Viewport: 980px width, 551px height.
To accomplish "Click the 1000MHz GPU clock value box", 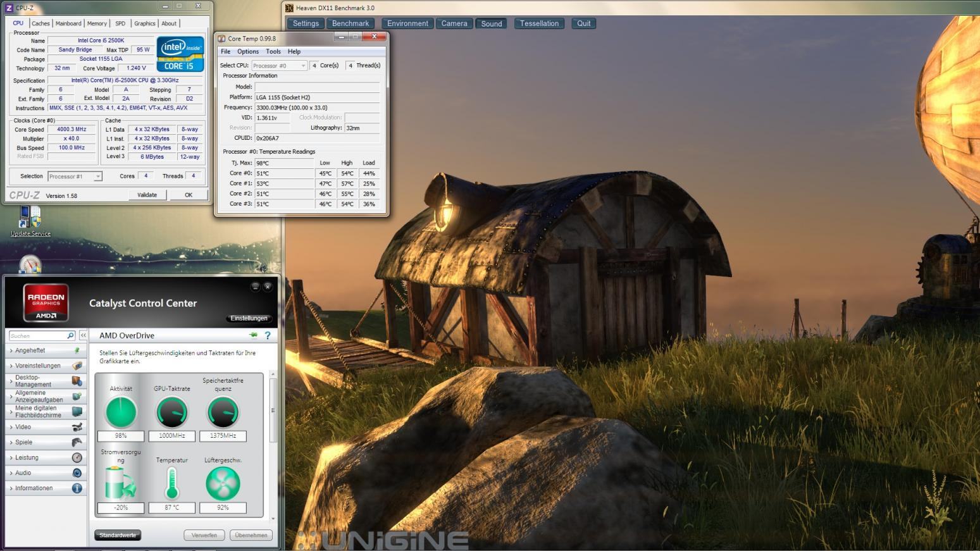I will (x=172, y=436).
